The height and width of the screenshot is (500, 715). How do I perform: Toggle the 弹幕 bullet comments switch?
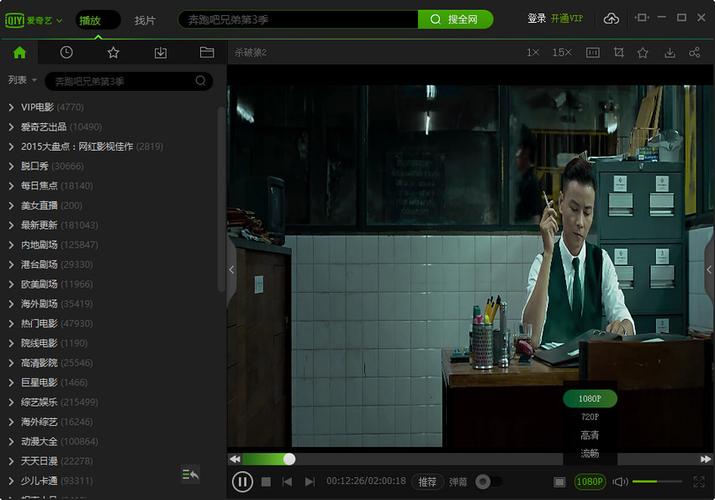(488, 482)
